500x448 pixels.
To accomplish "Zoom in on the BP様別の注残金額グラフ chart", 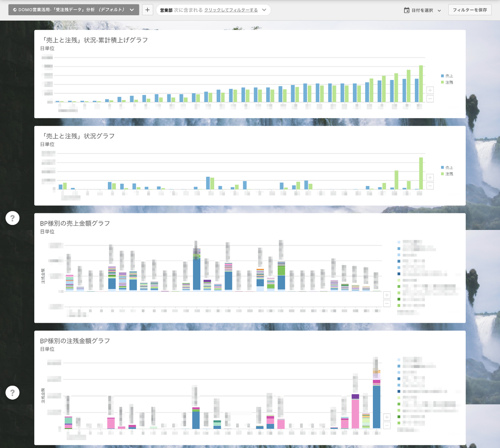I will pyautogui.click(x=387, y=417).
